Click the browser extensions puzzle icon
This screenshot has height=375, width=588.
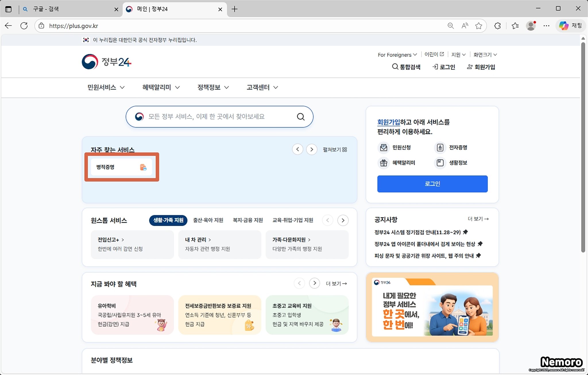(497, 26)
